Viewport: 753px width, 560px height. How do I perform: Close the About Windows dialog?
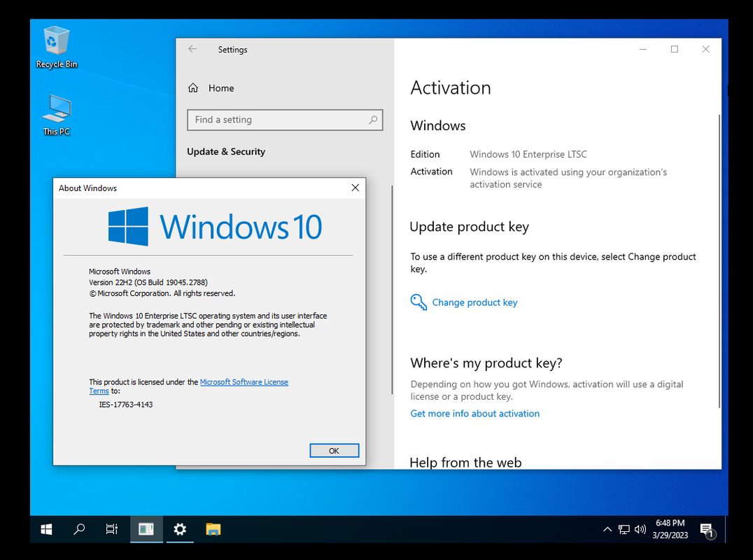coord(356,188)
